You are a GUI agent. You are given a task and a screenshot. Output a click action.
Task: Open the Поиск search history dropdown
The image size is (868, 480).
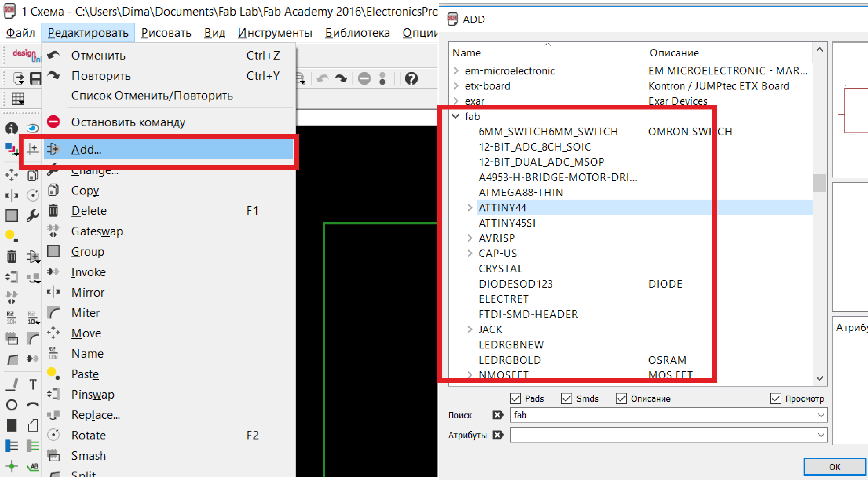click(821, 415)
